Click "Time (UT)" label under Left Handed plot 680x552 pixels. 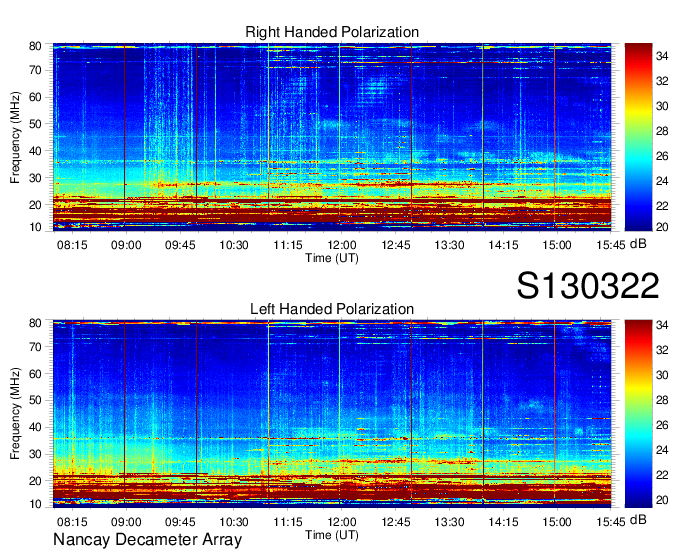click(332, 535)
